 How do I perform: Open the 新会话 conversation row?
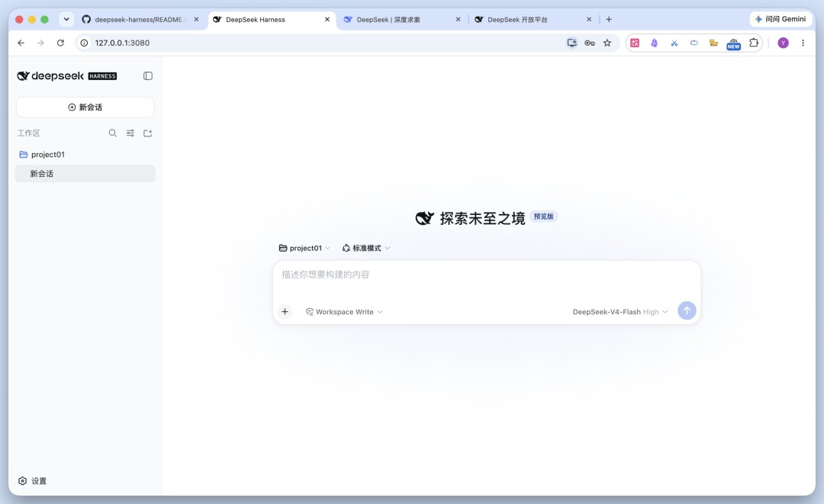click(x=85, y=174)
